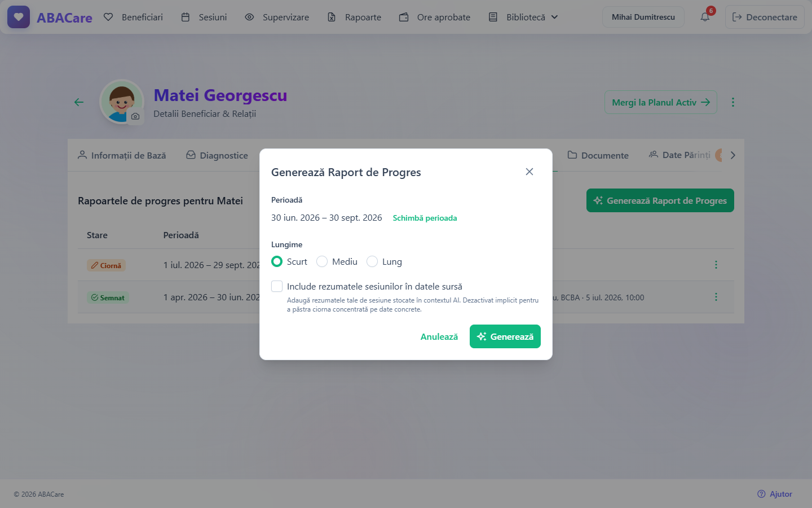This screenshot has height=508, width=812.
Task: Click the Semnat status badge
Action: [x=108, y=297]
